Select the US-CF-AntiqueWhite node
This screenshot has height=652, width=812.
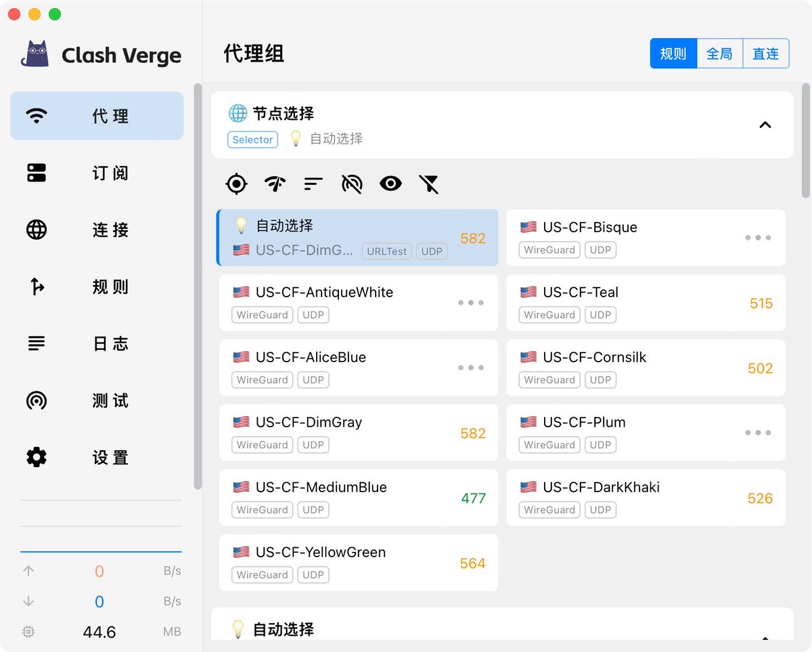click(359, 303)
